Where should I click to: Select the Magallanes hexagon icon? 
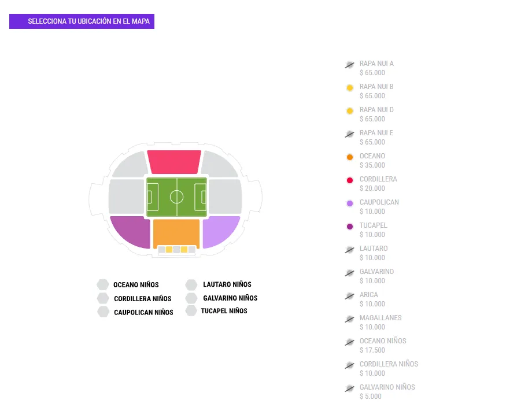click(349, 319)
